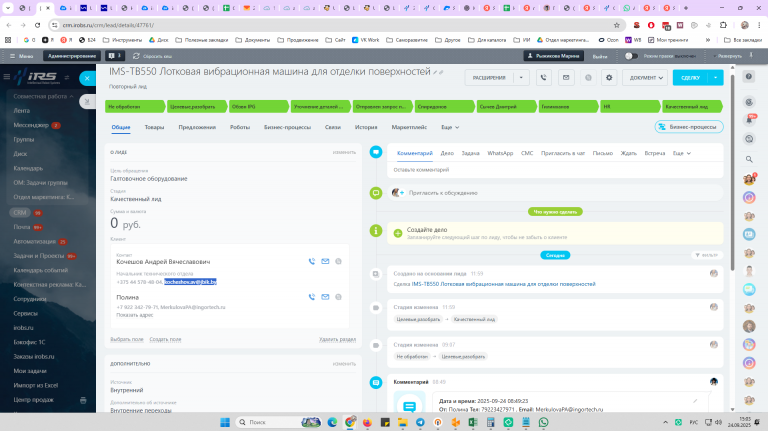Open CRM item in left sidebar
Viewport: 768px width, 431px height.
pyautogui.click(x=20, y=213)
